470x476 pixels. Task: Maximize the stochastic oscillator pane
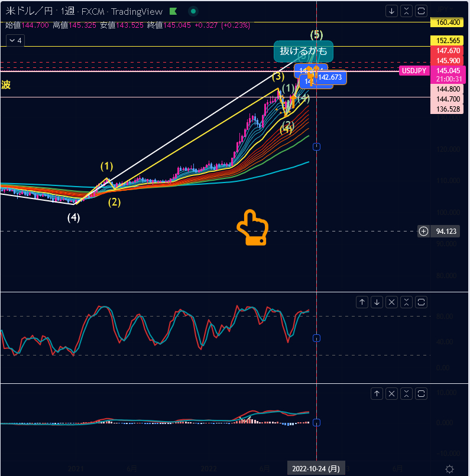coord(421,302)
